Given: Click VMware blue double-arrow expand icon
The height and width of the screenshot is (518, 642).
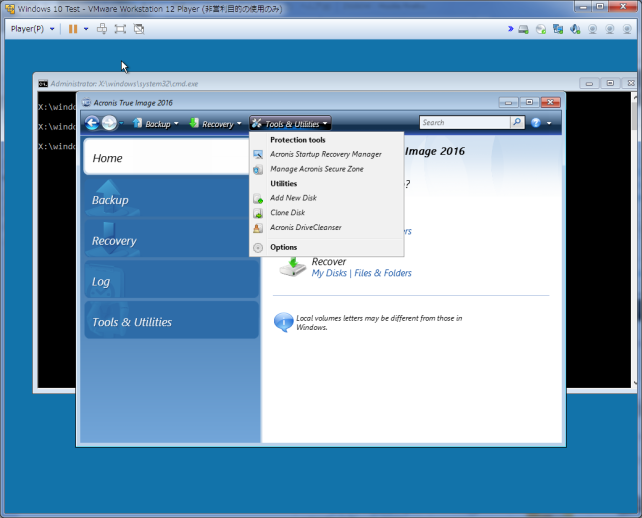Looking at the screenshot, I should 511,29.
